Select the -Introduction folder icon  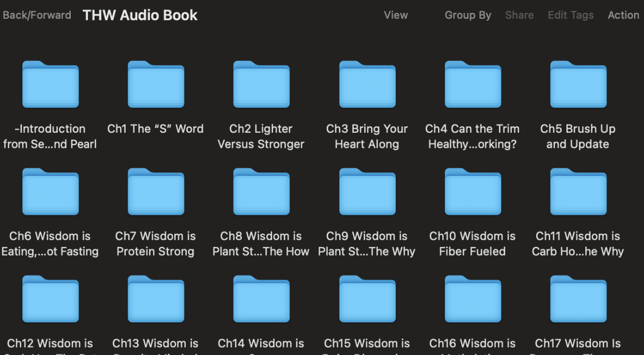(x=50, y=84)
